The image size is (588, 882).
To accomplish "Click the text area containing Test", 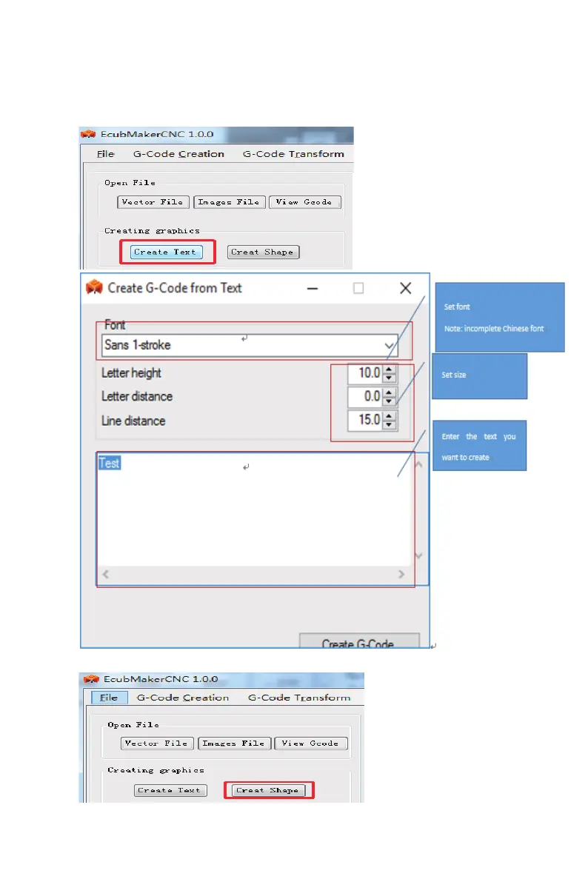I will (255, 509).
